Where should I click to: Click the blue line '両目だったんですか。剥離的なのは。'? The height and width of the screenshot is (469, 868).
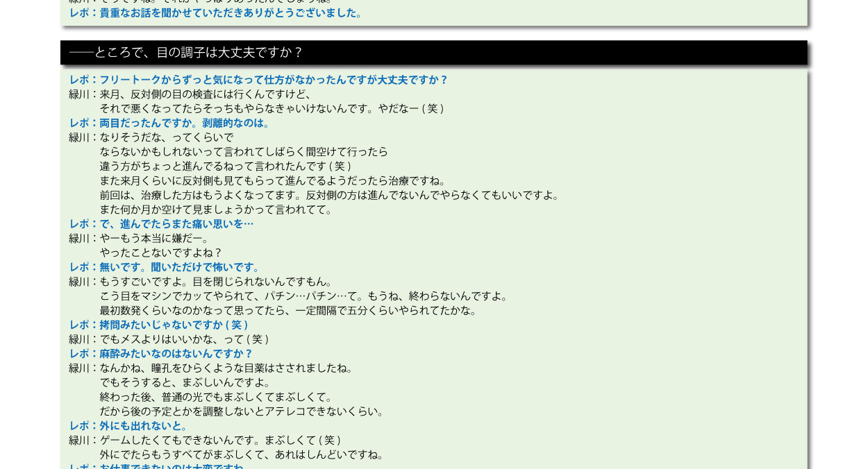170,123
